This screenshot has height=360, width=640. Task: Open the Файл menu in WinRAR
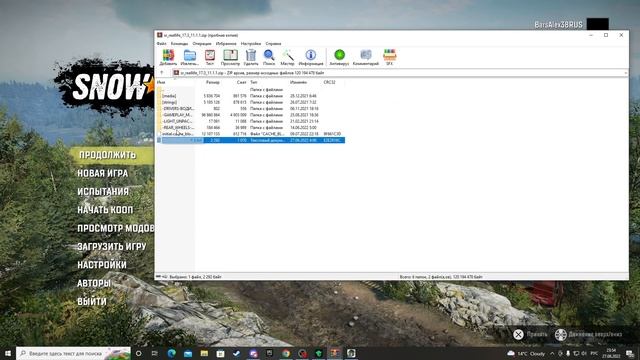point(161,43)
